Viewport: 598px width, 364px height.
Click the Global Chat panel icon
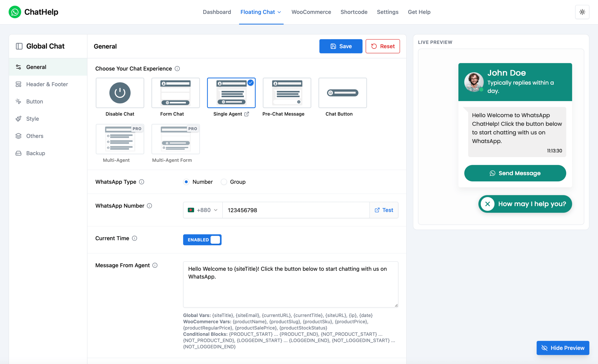[19, 46]
